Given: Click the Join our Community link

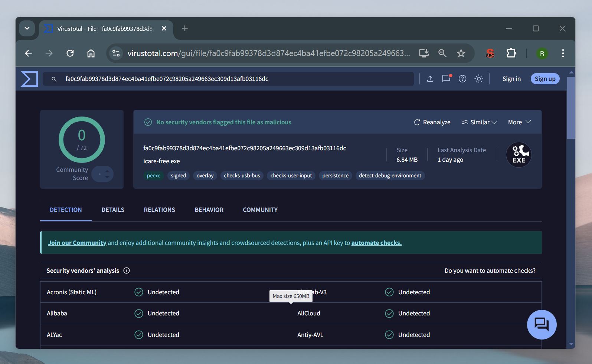Looking at the screenshot, I should (x=77, y=243).
